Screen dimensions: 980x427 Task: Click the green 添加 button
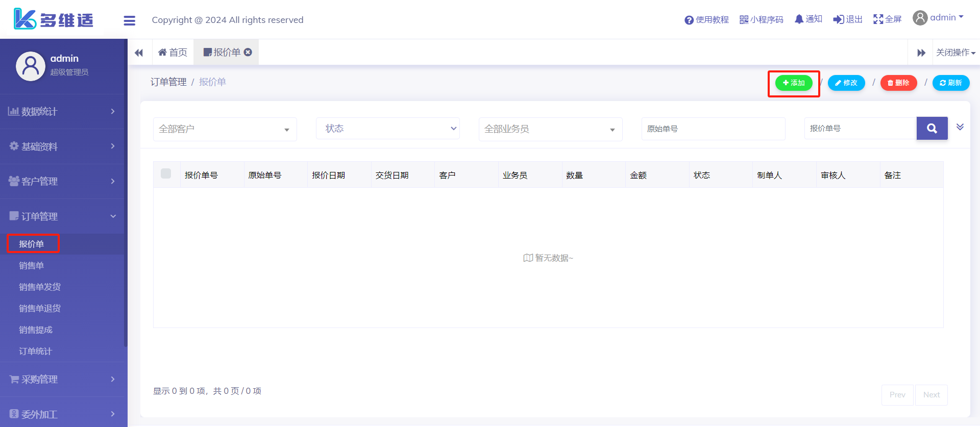(794, 83)
